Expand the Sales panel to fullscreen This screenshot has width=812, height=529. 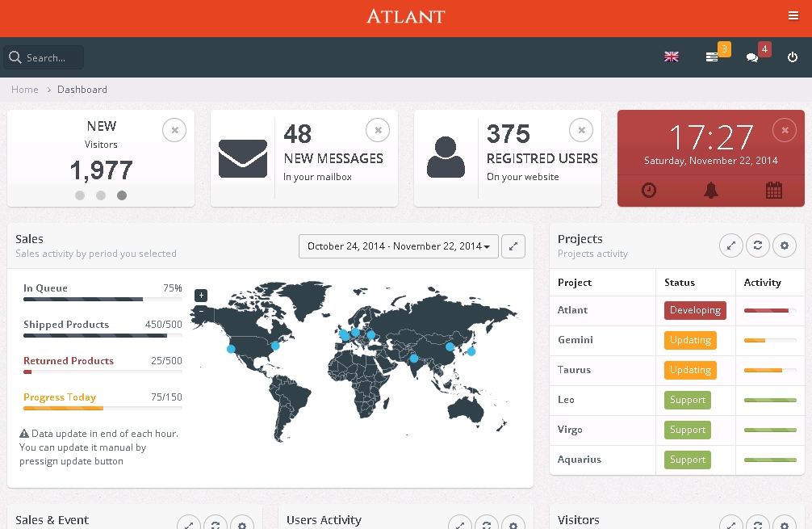coord(513,246)
